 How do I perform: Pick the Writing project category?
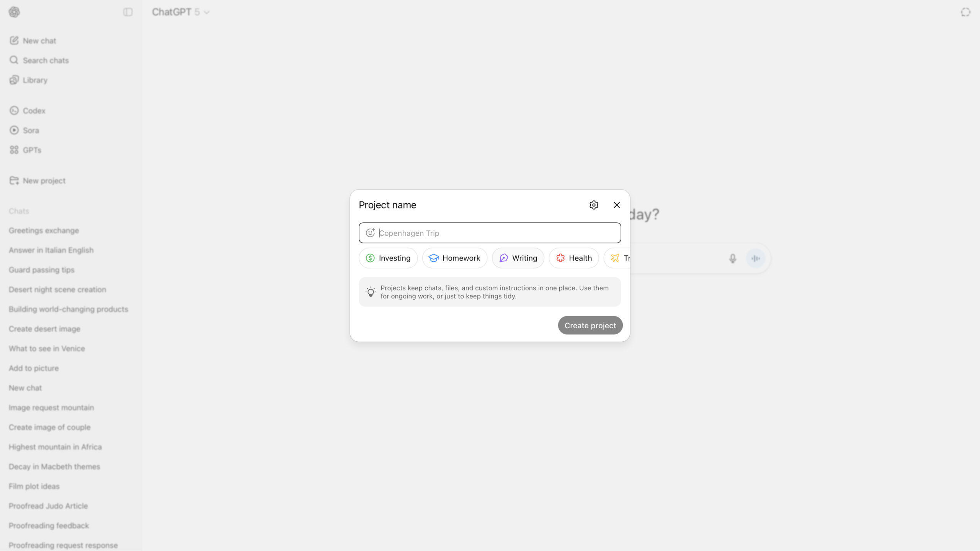518,258
